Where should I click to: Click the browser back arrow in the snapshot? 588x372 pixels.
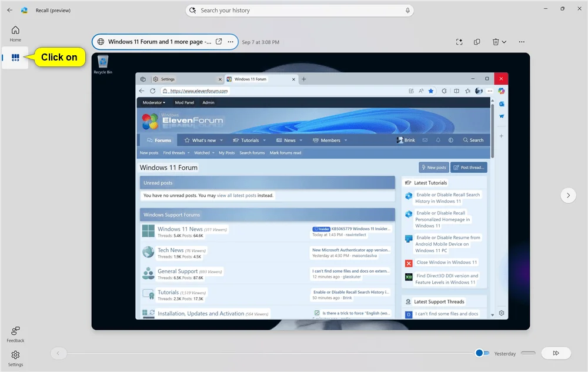click(141, 91)
